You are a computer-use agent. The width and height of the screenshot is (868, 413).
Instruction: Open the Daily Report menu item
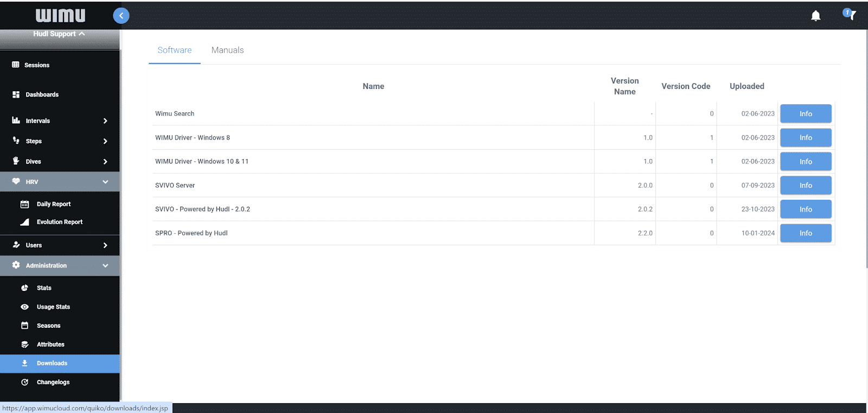(53, 204)
